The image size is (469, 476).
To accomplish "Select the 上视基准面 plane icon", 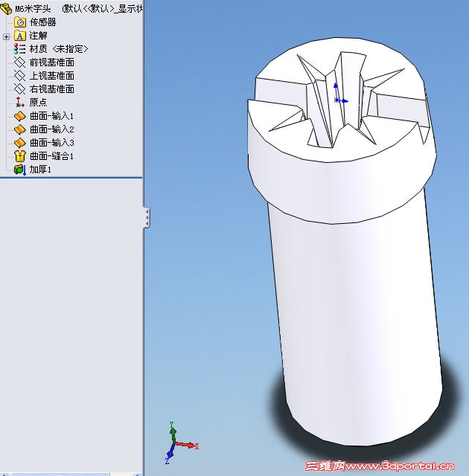I will coord(20,76).
